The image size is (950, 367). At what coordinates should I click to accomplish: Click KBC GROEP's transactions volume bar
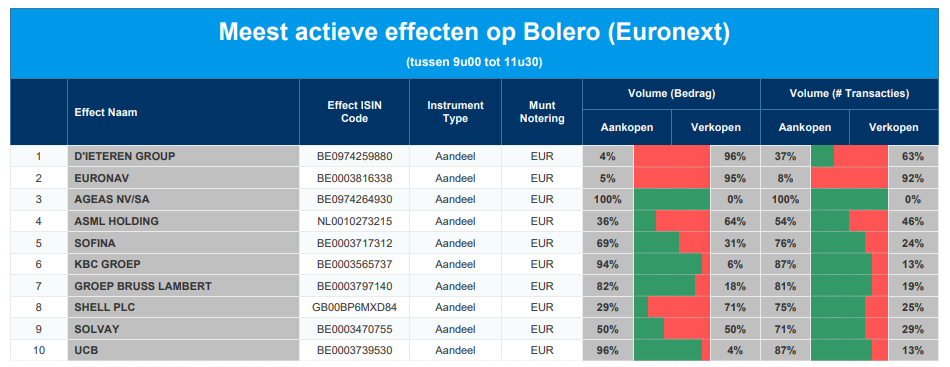(x=849, y=264)
